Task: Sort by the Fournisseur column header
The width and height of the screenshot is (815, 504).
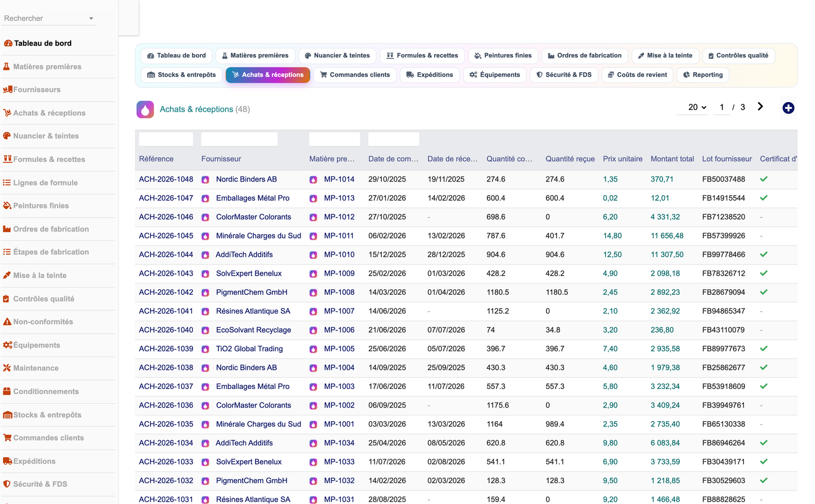Action: 221,159
